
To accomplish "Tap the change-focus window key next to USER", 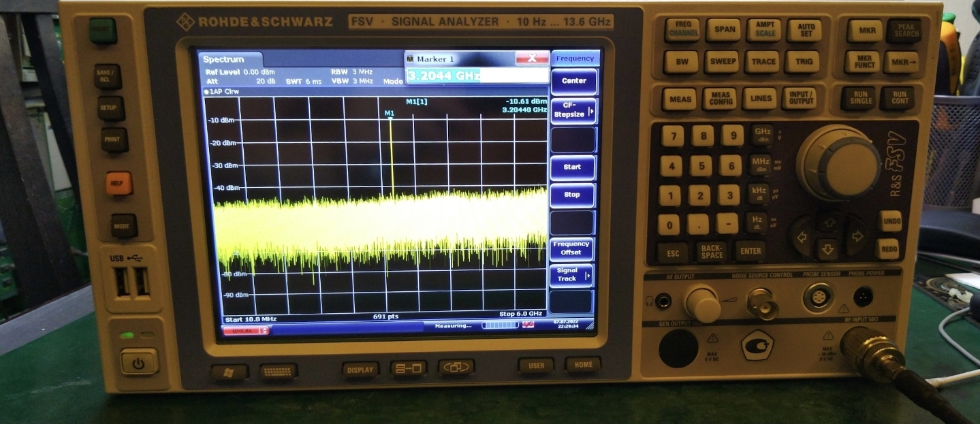I will pos(456,368).
